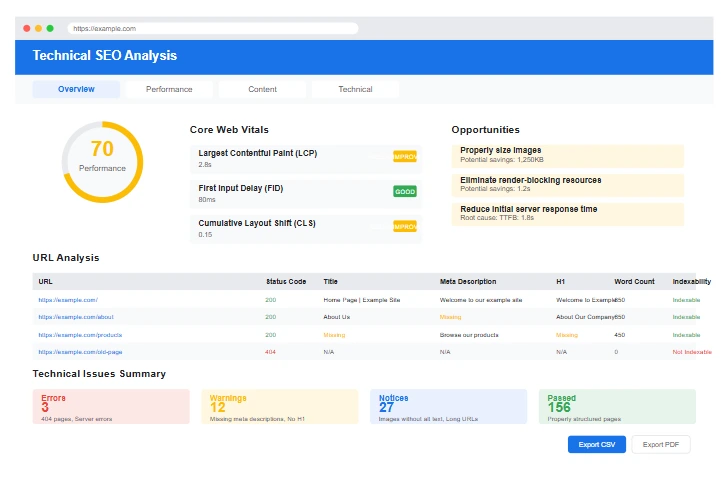This screenshot has width=725, height=485.
Task: Open Reduce initial server response time opportunity
Action: coord(567,214)
